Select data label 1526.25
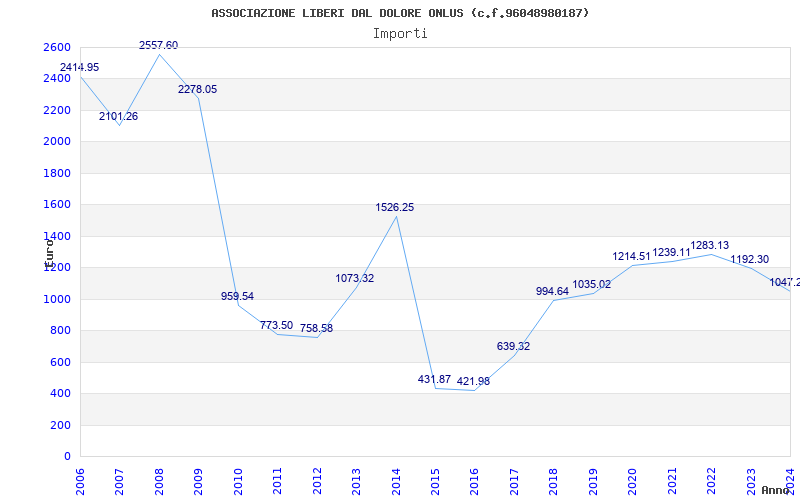800x500 pixels. 395,208
